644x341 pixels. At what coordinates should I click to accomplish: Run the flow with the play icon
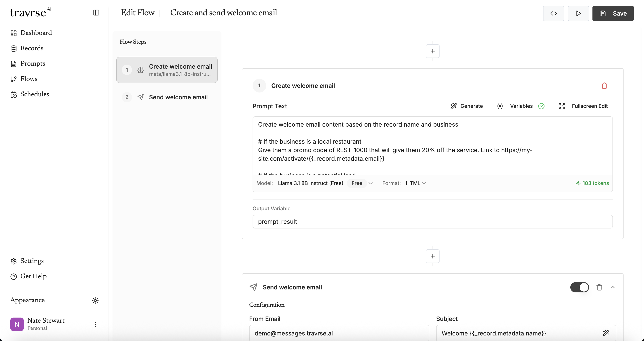578,13
